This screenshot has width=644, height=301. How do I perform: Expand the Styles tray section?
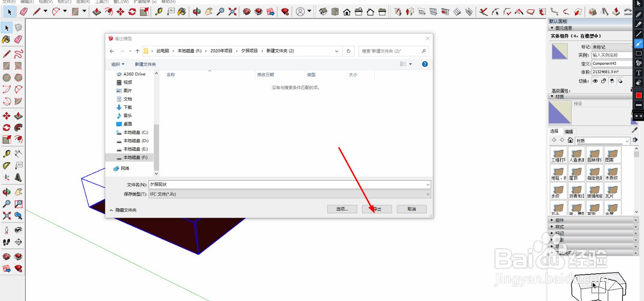pyautogui.click(x=552, y=227)
